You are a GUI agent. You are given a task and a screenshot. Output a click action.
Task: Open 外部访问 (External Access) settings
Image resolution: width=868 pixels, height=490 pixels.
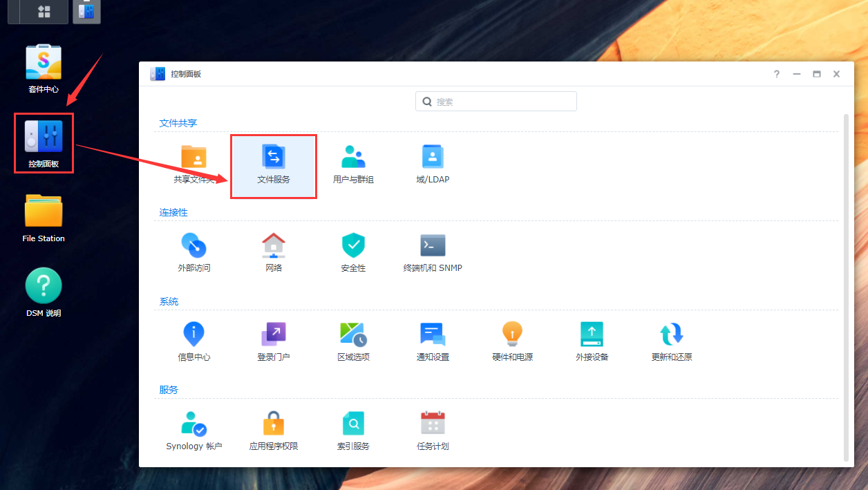pyautogui.click(x=194, y=252)
